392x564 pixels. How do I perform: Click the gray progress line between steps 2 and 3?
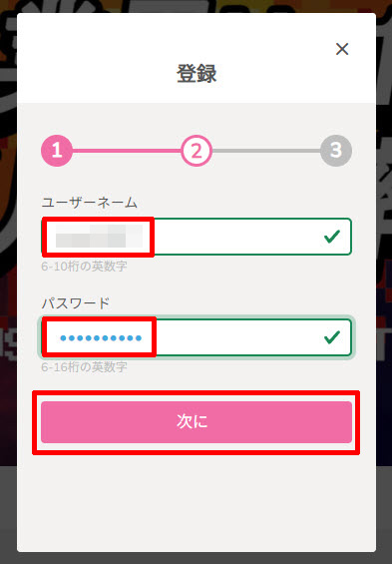(x=266, y=151)
